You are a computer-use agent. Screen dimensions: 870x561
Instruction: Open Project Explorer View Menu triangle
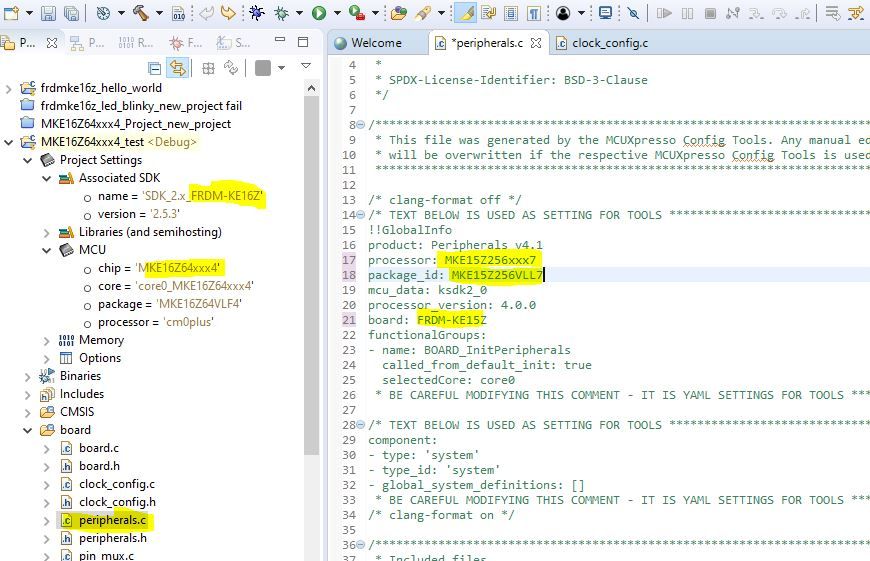click(x=306, y=66)
